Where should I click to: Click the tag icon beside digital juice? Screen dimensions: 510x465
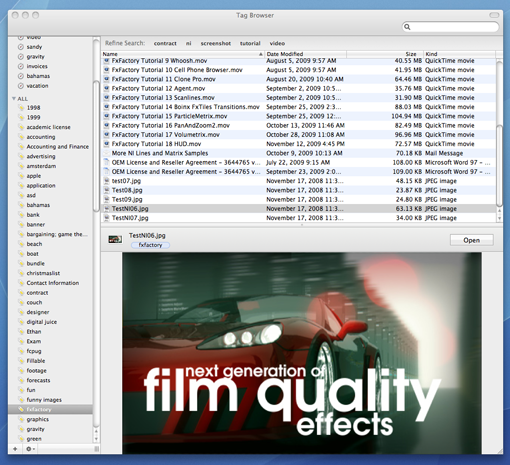pos(21,322)
